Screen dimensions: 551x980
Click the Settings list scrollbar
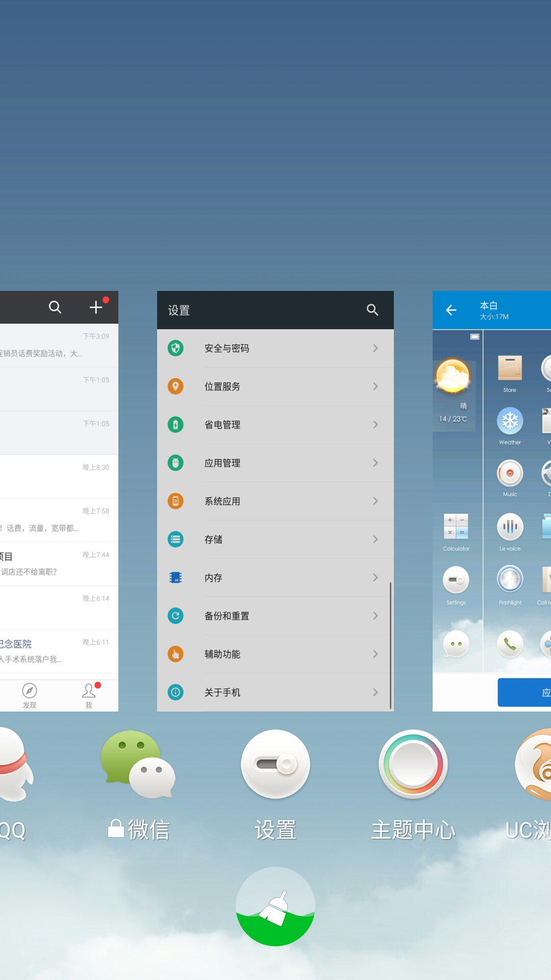(x=390, y=646)
